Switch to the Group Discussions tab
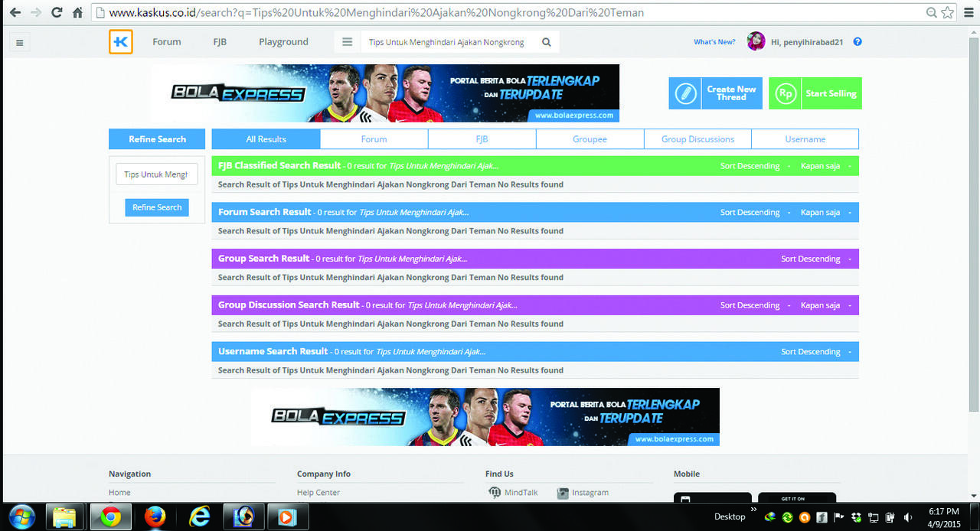Screen dimensions: 980x531 tap(697, 139)
